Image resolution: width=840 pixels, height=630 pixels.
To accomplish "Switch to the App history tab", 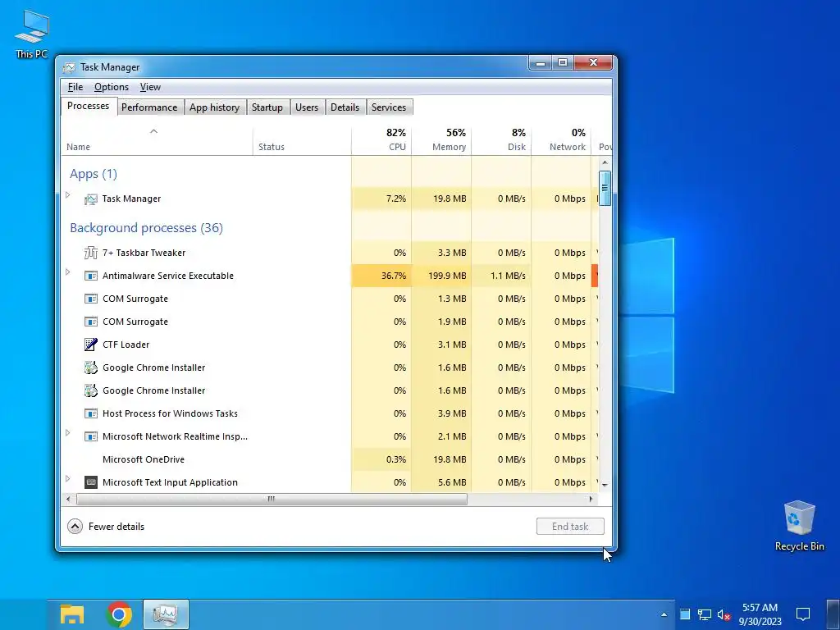I will tap(214, 107).
